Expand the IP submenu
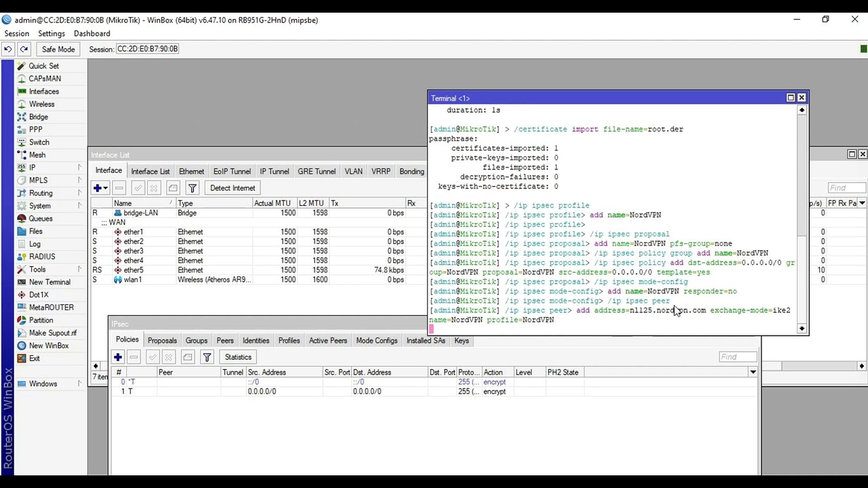 (79, 167)
